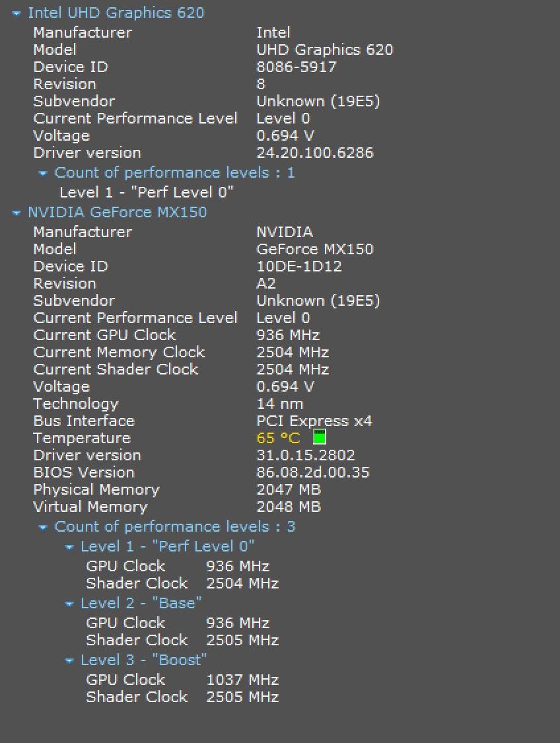Image resolution: width=560 pixels, height=743 pixels.
Task: Click the Manufacturer value Intel
Action: 273,33
